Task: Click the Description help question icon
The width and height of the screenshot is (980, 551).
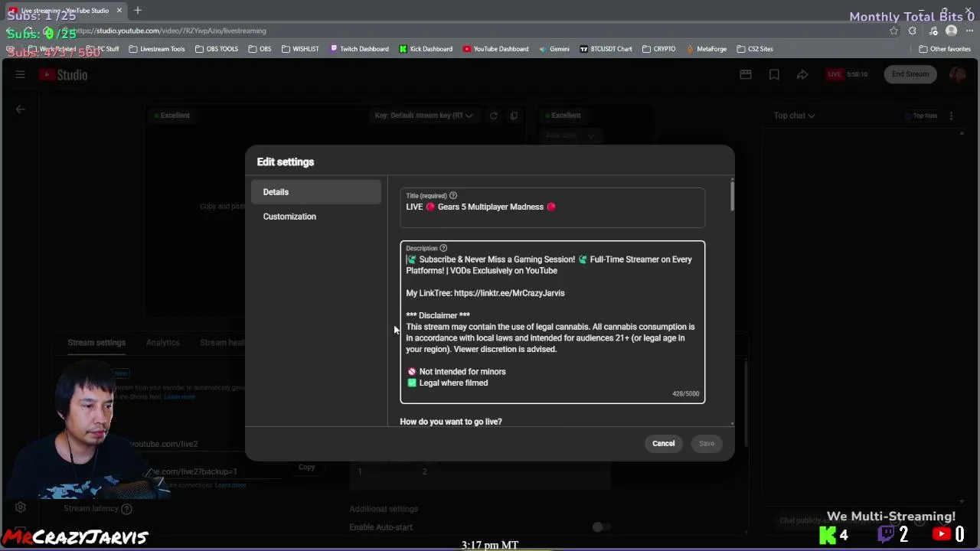Action: click(443, 248)
